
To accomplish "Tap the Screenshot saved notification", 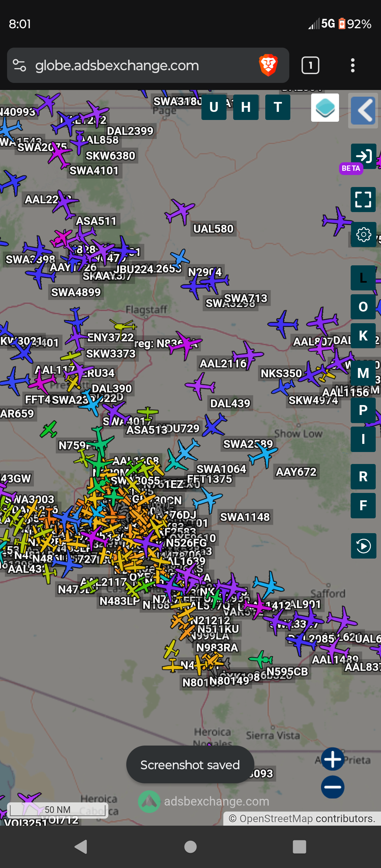I will click(x=190, y=765).
